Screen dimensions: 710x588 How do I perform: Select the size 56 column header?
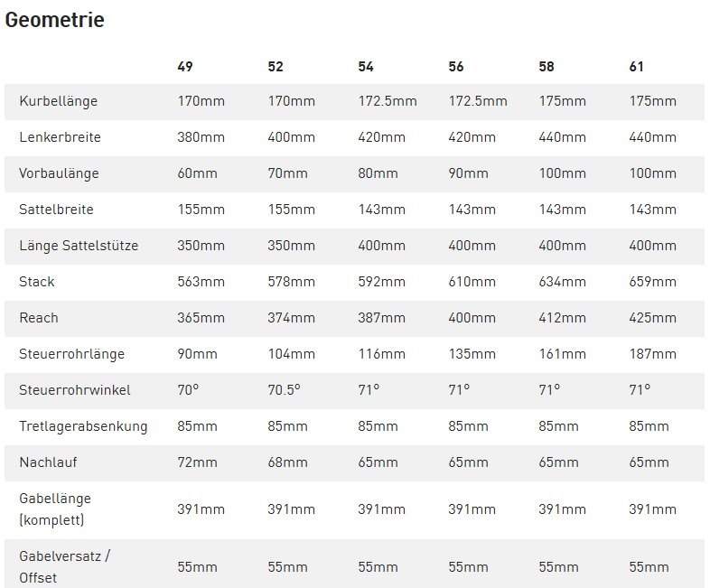(456, 67)
